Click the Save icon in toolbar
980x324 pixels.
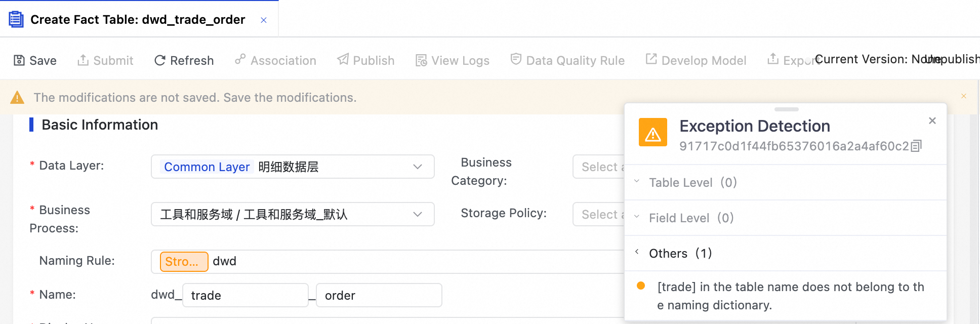19,61
